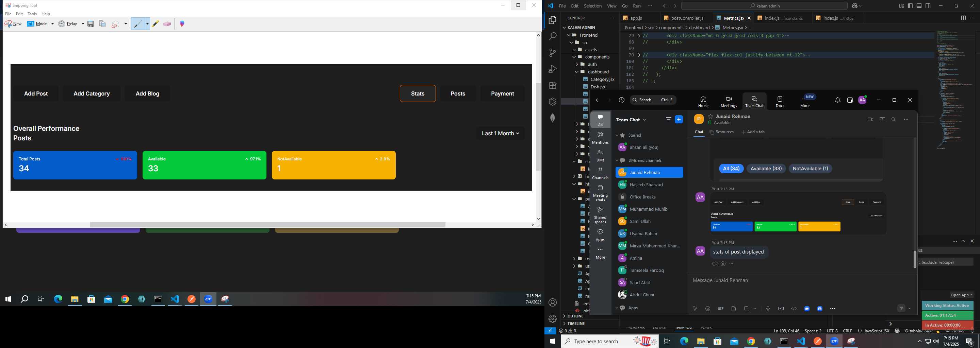Open Snipping Tool Delay dropdown arrow
980x348 pixels.
83,24
